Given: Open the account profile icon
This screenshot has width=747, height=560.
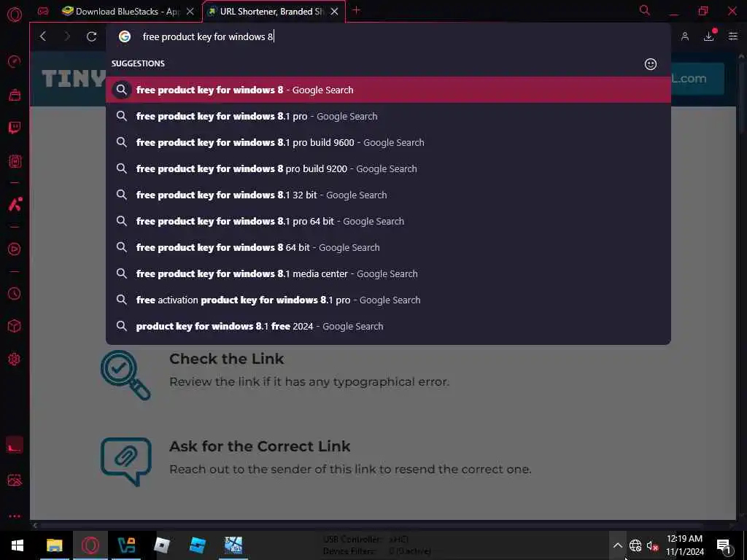Looking at the screenshot, I should click(x=684, y=36).
